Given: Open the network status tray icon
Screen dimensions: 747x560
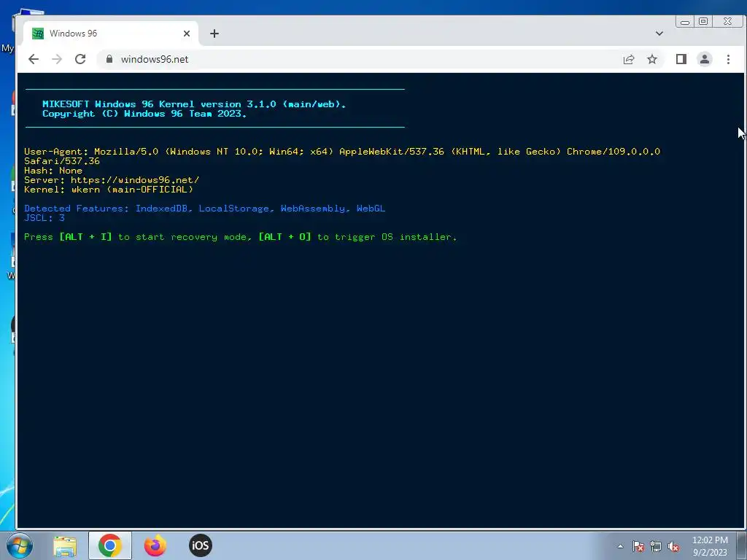Looking at the screenshot, I should [x=656, y=546].
